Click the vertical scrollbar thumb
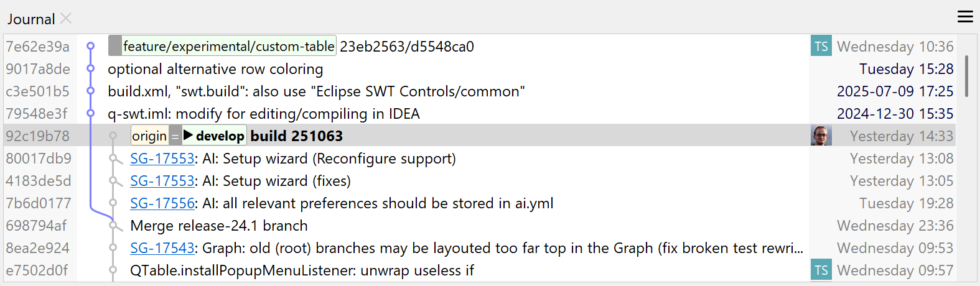This screenshot has height=286, width=980. click(966, 76)
